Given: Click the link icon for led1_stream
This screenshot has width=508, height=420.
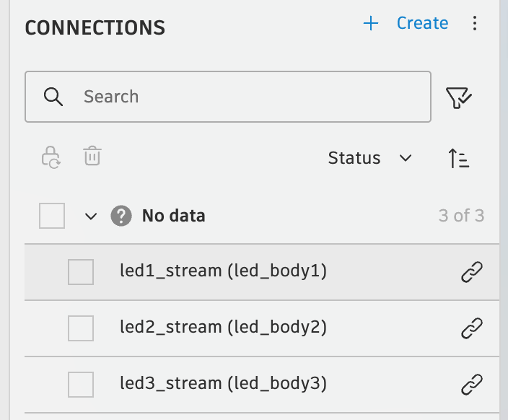Looking at the screenshot, I should tap(471, 272).
